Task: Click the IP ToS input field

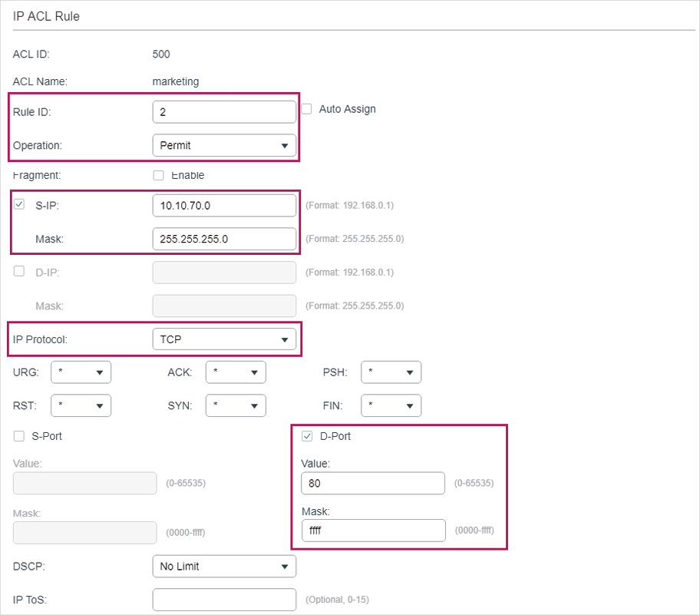Action: pos(224,599)
